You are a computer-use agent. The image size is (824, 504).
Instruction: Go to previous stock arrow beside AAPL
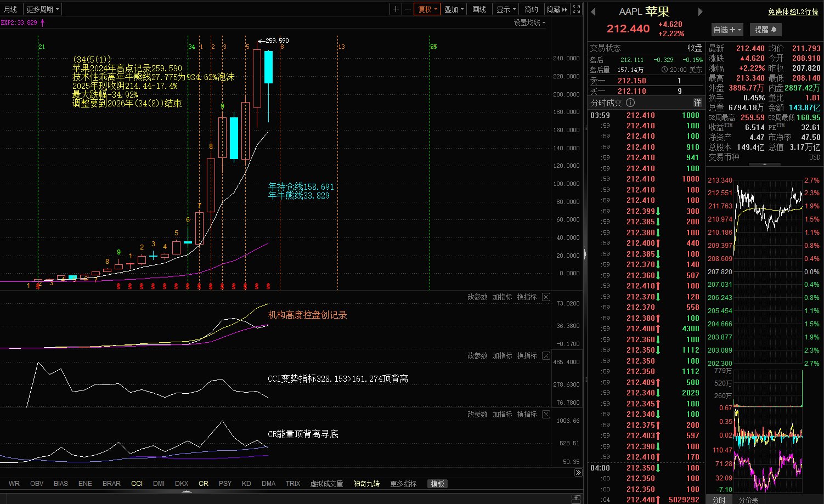coord(593,12)
